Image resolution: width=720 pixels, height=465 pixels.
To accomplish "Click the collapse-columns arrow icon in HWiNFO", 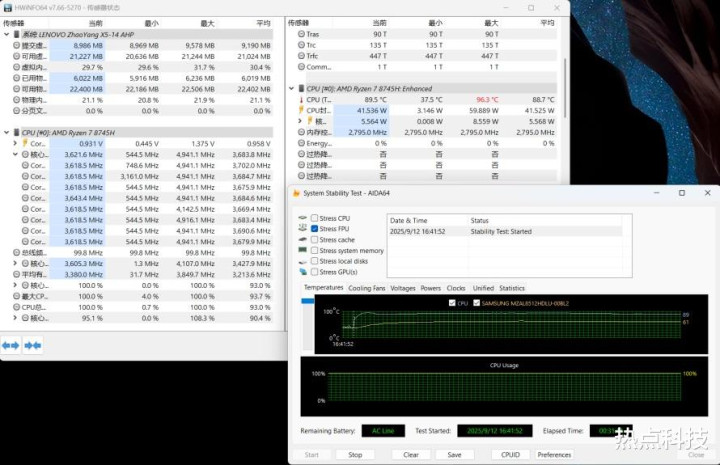I will pos(33,345).
